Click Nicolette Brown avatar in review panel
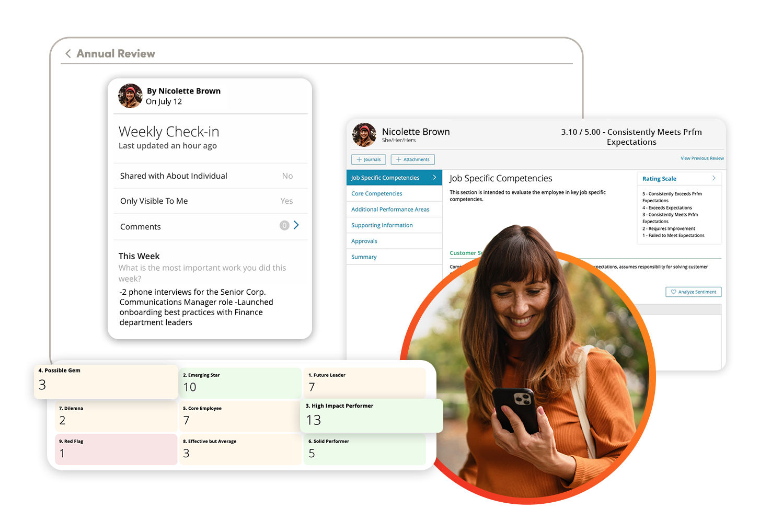 tap(364, 135)
